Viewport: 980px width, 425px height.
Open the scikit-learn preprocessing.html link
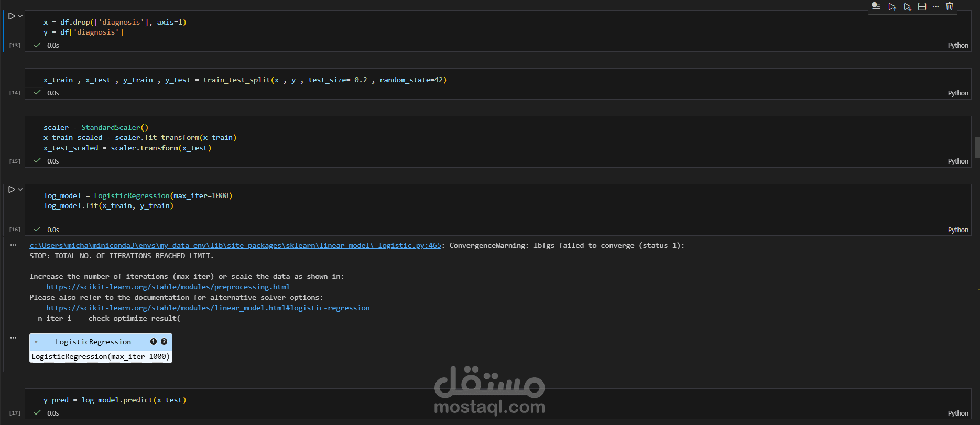pos(168,287)
